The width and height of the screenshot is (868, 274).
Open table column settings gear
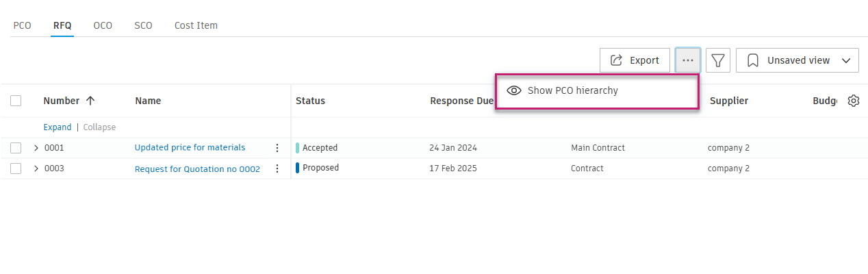853,101
